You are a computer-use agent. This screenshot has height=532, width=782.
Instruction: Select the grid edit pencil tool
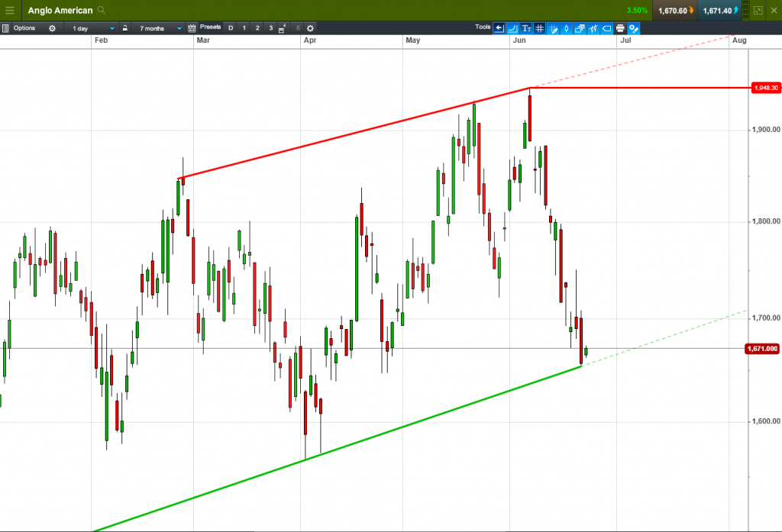tap(553, 28)
